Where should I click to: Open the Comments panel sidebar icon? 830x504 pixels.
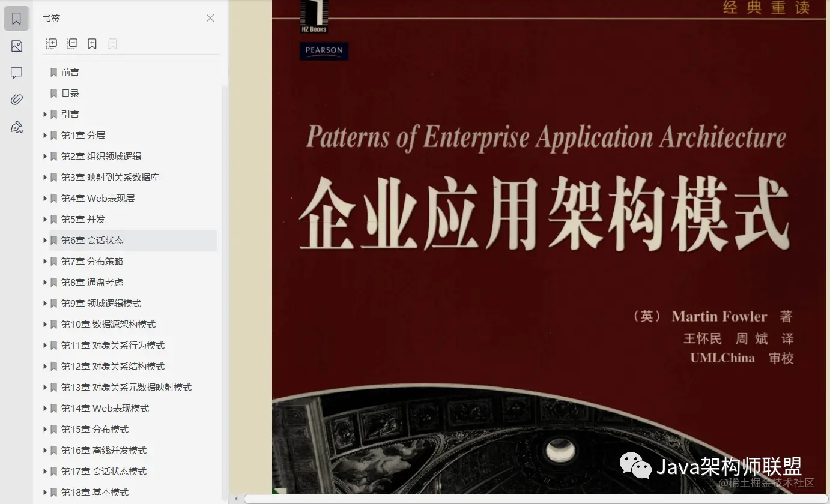click(x=16, y=73)
